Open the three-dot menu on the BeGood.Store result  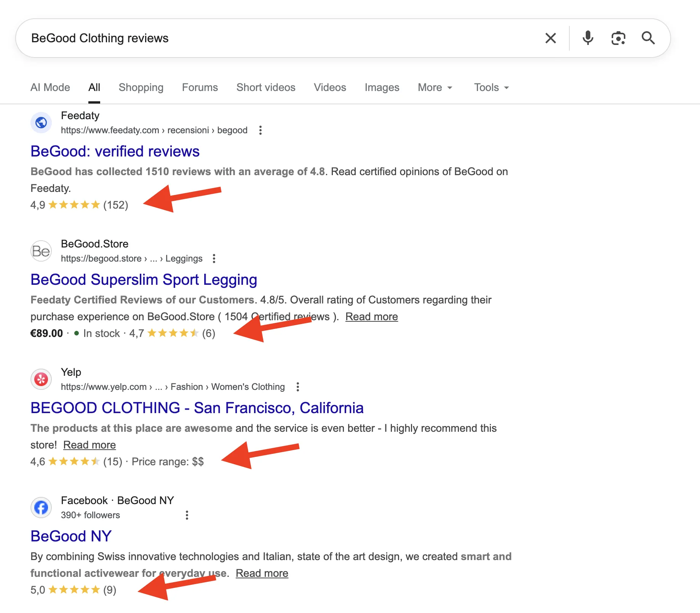pos(214,259)
